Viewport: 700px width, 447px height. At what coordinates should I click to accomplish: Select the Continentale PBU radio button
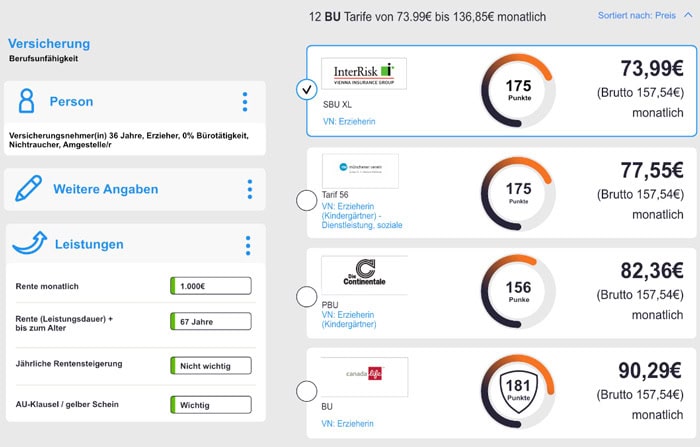(307, 297)
